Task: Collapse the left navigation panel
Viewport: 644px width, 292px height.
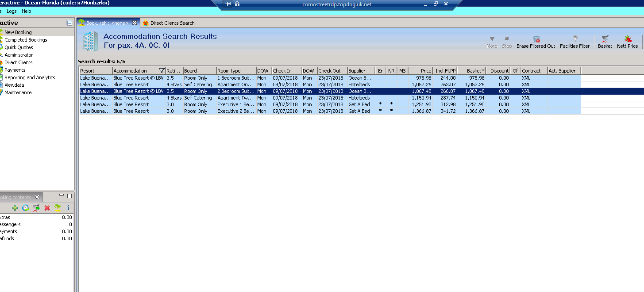Action: [x=69, y=23]
